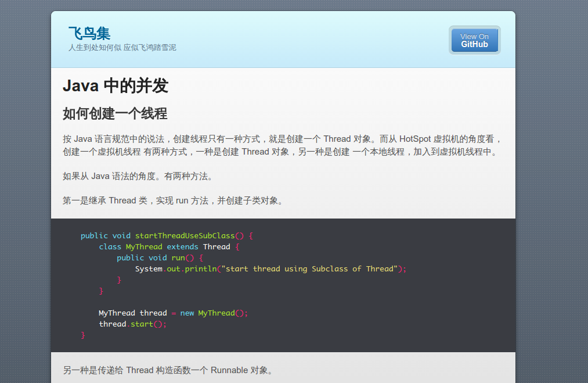Select the 如何创建一个线程 subheading
This screenshot has height=383, width=588.
click(115, 113)
